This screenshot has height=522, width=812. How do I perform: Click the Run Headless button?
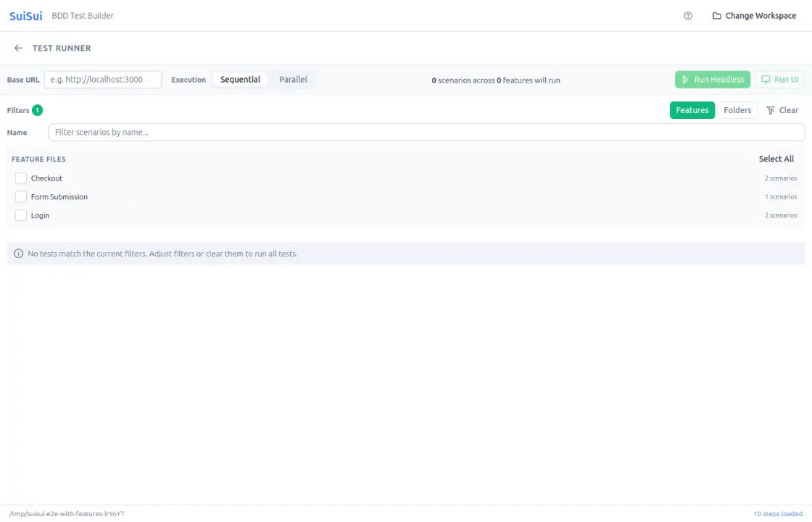click(713, 80)
